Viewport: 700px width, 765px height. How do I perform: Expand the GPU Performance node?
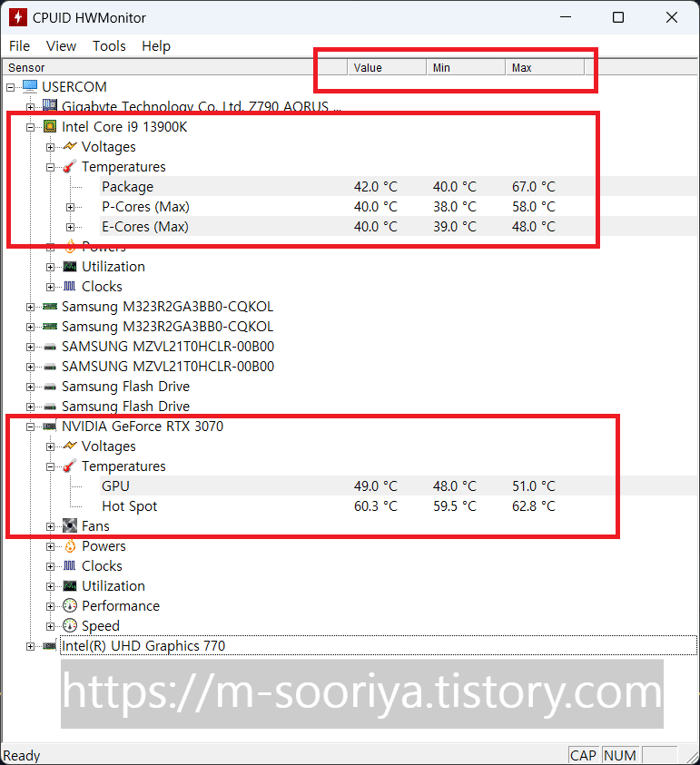[50, 607]
